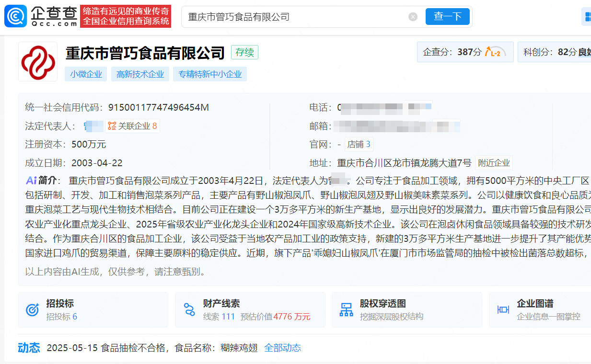This screenshot has width=591, height=364.
Task: Click the 股权穿透图 hierarchy icon
Action: tap(346, 310)
